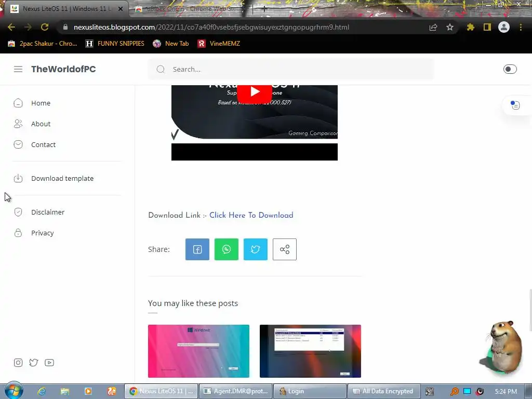The image size is (532, 399).
Task: Open the hamburger menu beside TheWorldofPC
Action: click(x=18, y=69)
